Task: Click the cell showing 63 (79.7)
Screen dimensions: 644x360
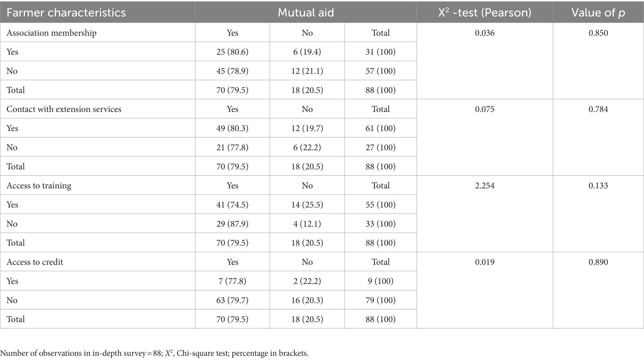Action: [232, 300]
